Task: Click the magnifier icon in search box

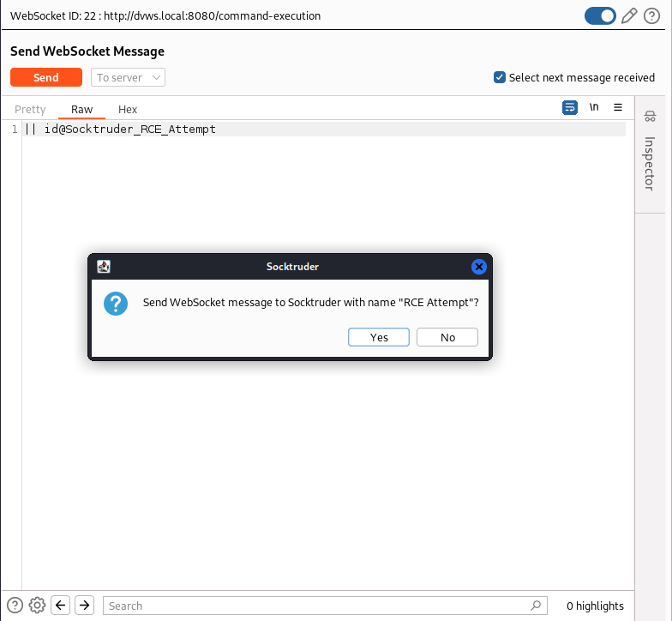Action: tap(536, 606)
